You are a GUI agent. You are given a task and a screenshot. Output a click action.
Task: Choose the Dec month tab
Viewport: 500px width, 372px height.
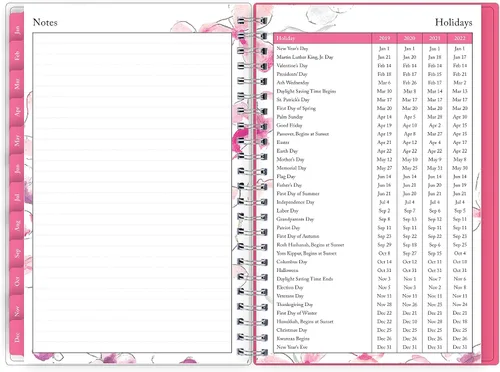17,337
